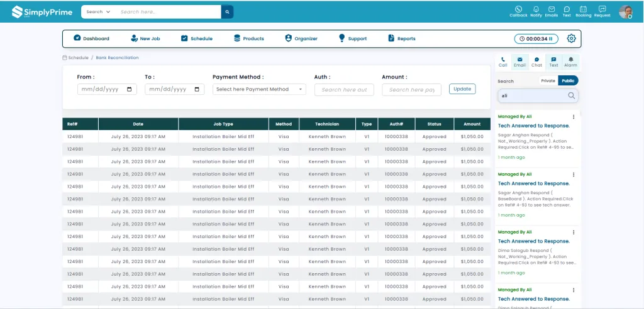Focus the Auth search field
644x309 pixels.
click(x=344, y=90)
